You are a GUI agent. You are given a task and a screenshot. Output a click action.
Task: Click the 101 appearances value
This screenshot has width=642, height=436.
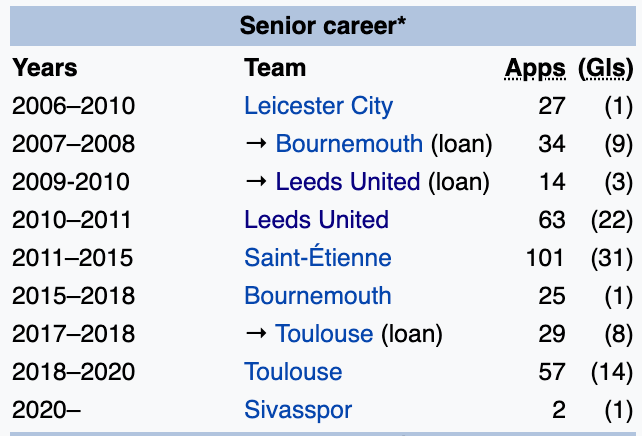click(x=546, y=258)
